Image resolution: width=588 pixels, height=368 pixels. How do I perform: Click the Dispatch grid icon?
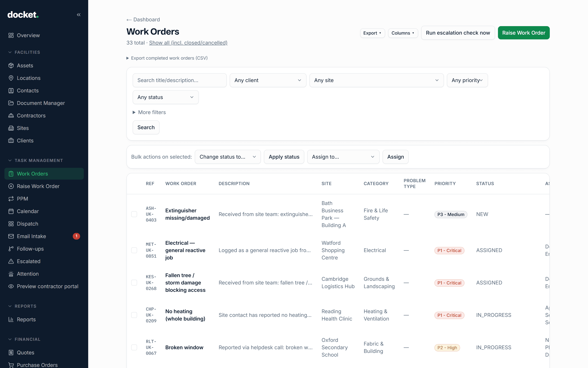[11, 224]
